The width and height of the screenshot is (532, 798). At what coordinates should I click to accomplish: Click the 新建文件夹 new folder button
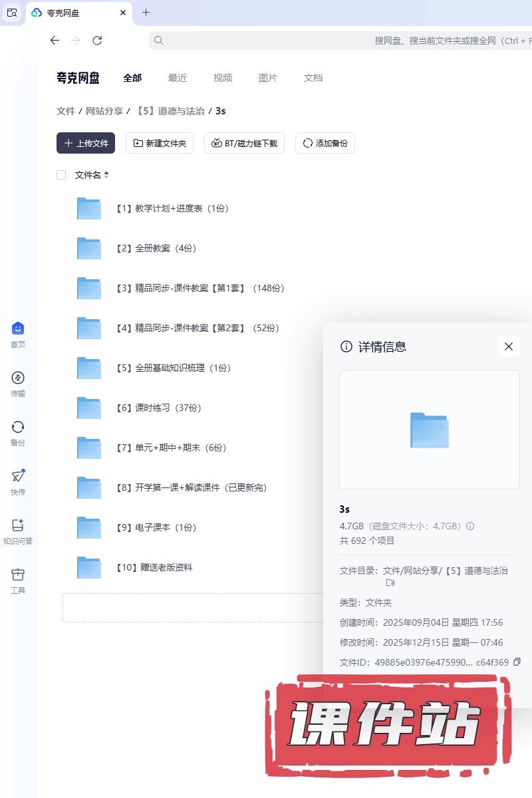tap(160, 143)
